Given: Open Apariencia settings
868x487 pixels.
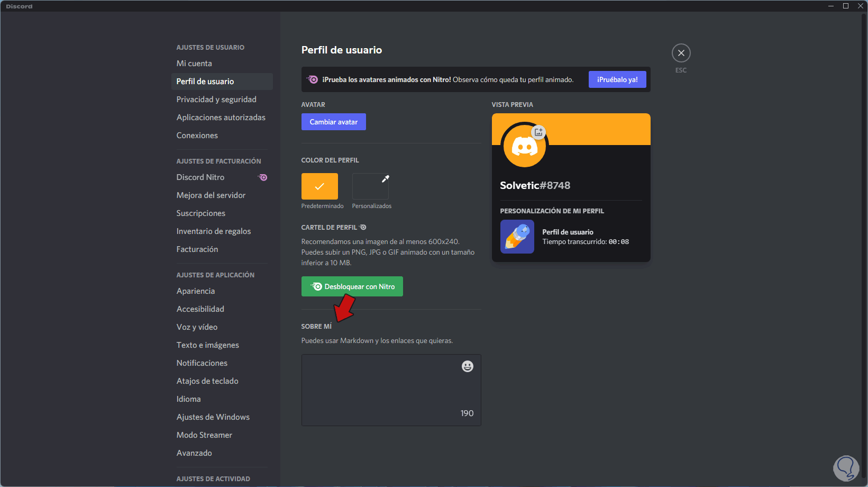Looking at the screenshot, I should click(x=222, y=291).
